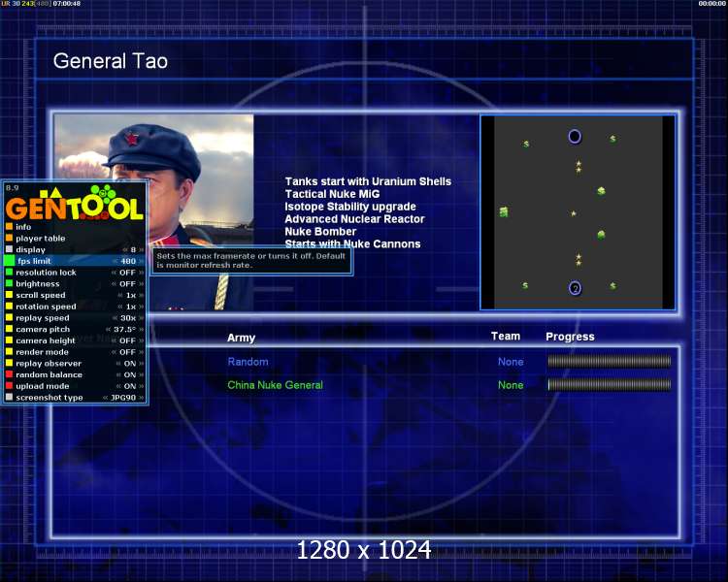
Task: Open the info menu entry
Action: (x=23, y=227)
